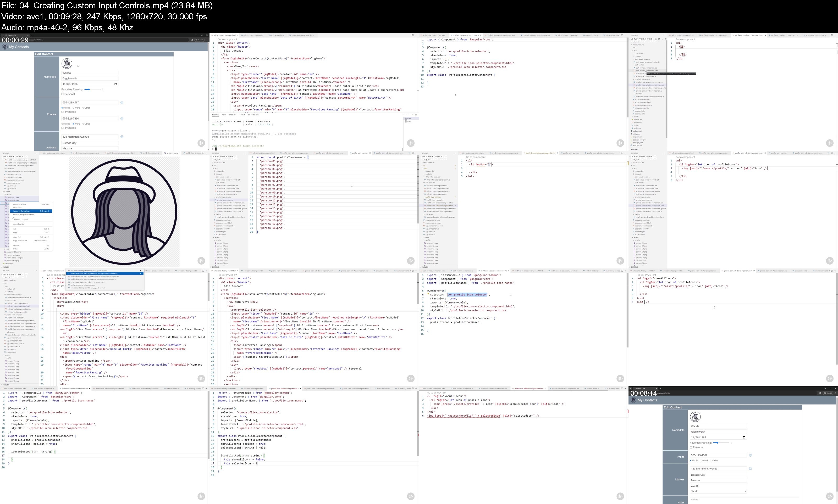Click Wanda's profile picture in the 00:00:29 frame
838x504 pixels.
67,64
